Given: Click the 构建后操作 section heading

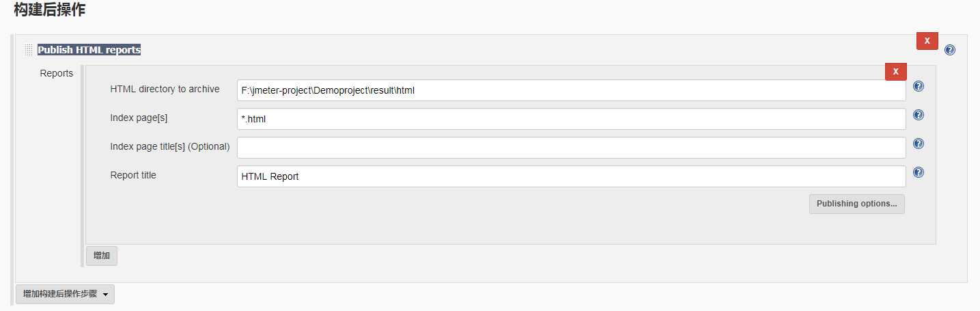Looking at the screenshot, I should 50,10.
